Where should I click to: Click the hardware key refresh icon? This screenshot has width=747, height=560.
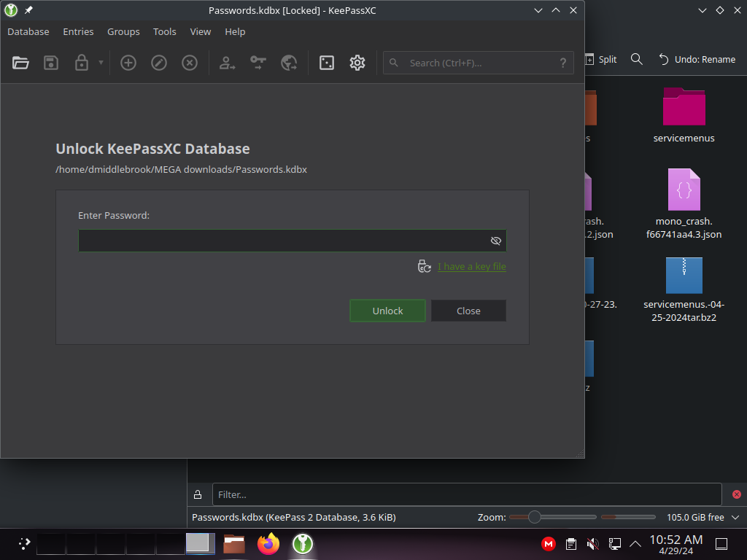coord(424,266)
